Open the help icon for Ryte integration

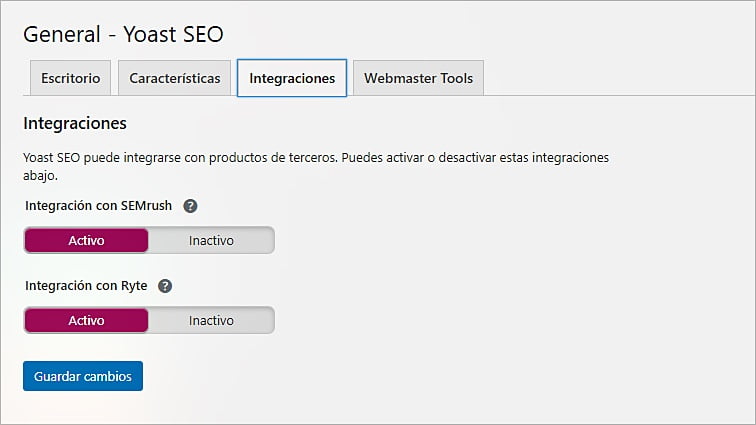click(165, 286)
